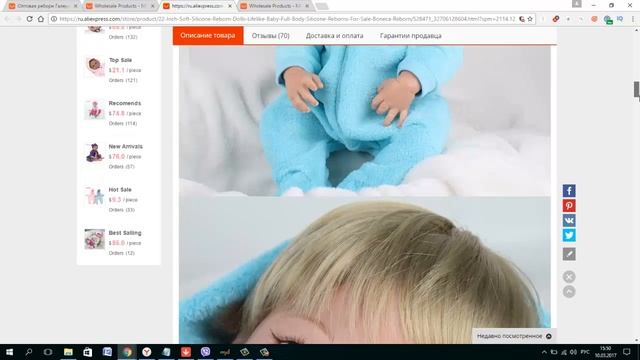The height and width of the screenshot is (360, 640).
Task: Close the floating side widget with X
Action: [x=569, y=277]
